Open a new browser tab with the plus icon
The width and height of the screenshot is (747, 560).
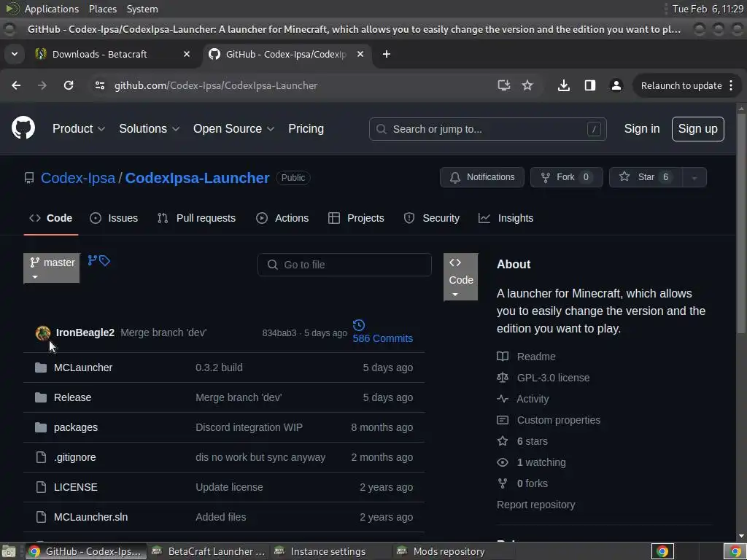387,54
